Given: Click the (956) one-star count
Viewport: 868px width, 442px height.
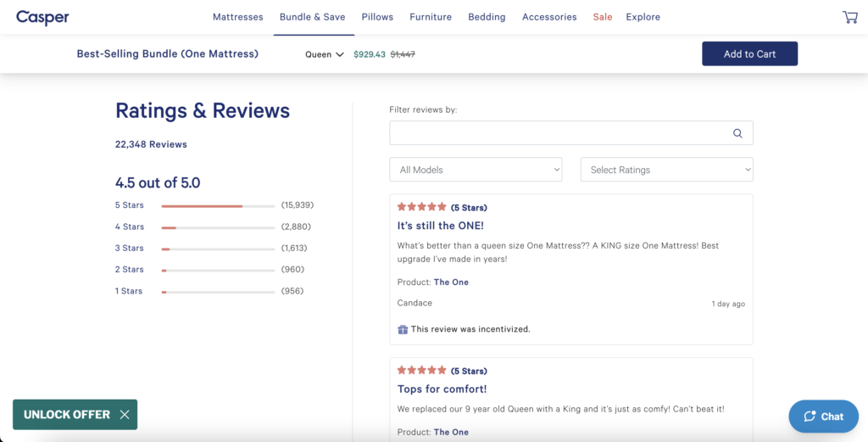Looking at the screenshot, I should [292, 291].
